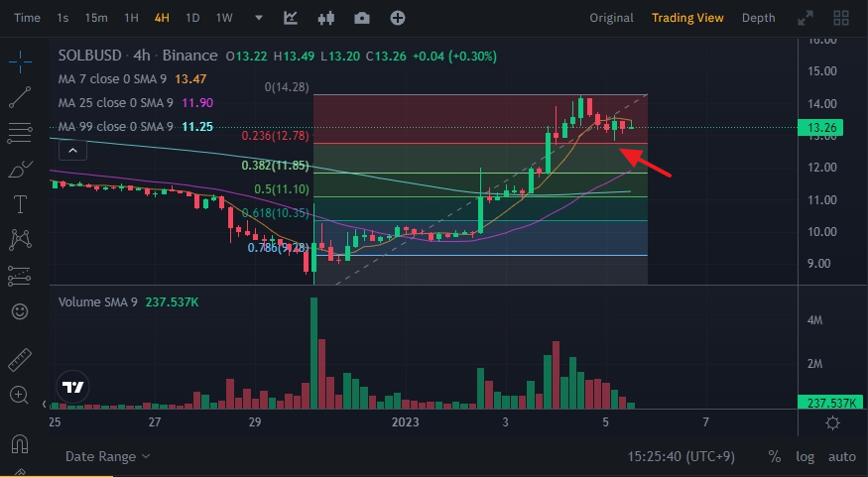Select the crosshair cursor tool
The image size is (868, 477).
pos(20,61)
